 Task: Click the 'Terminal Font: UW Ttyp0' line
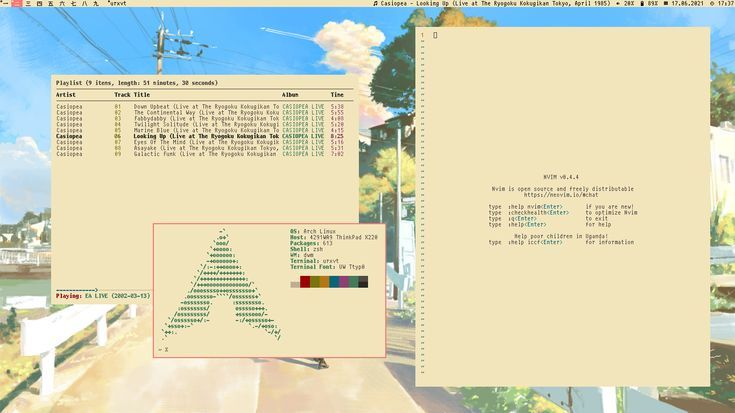click(x=327, y=267)
